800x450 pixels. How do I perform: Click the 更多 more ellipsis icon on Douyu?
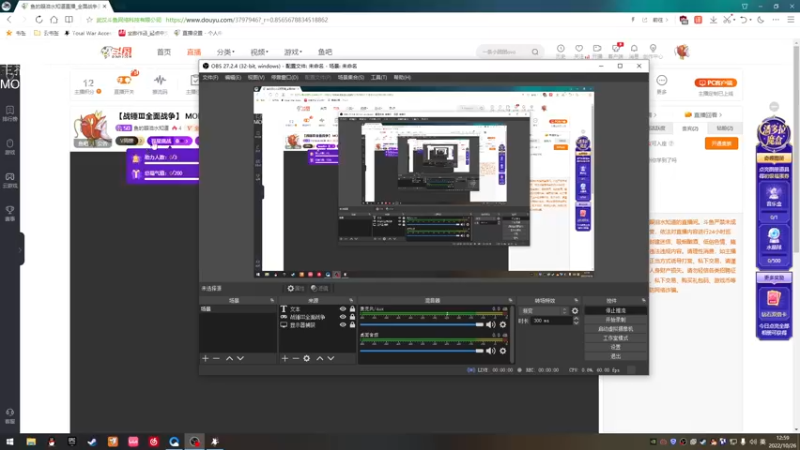[x=662, y=81]
